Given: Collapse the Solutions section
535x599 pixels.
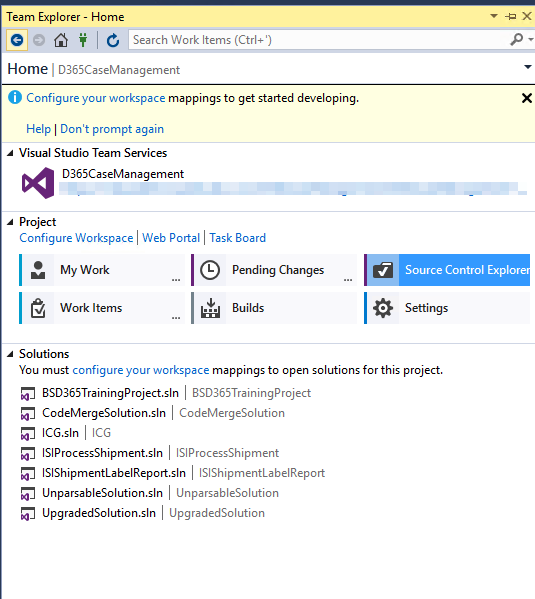Looking at the screenshot, I should (10, 354).
